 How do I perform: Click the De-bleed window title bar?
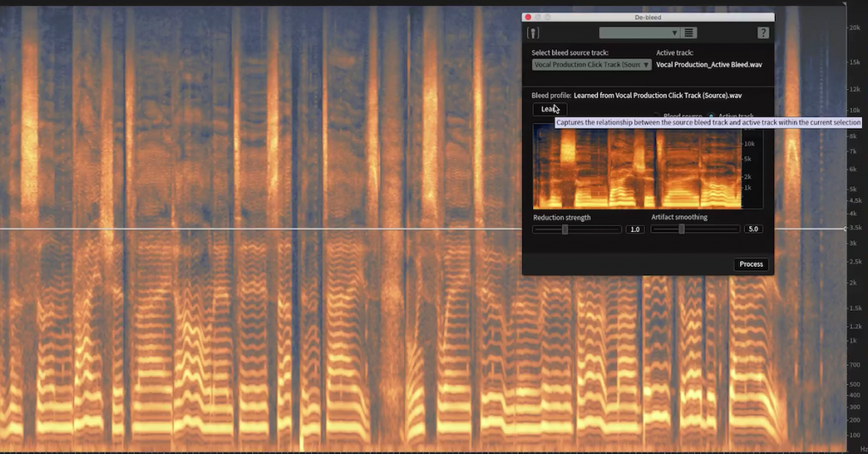648,17
